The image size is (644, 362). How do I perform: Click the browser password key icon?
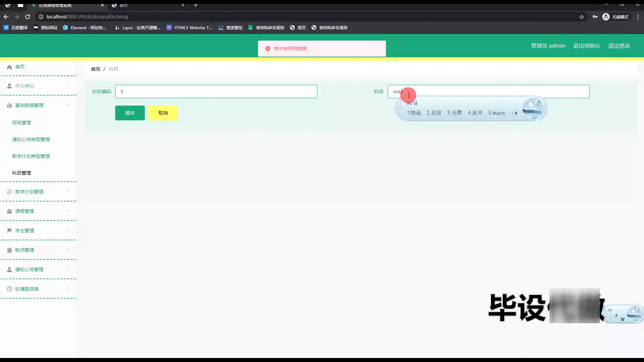click(595, 17)
